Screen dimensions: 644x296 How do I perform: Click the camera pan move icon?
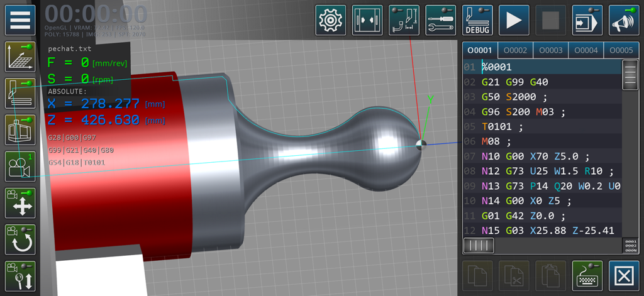pyautogui.click(x=20, y=203)
